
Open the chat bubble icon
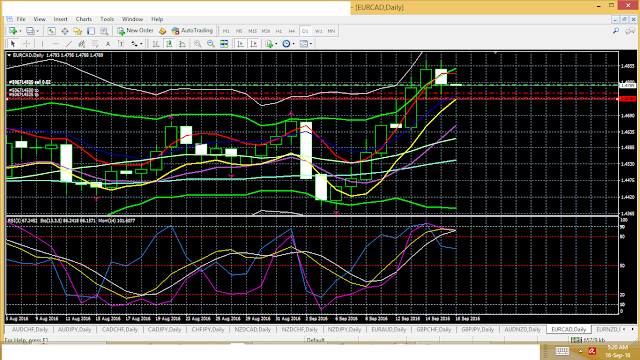point(630,31)
